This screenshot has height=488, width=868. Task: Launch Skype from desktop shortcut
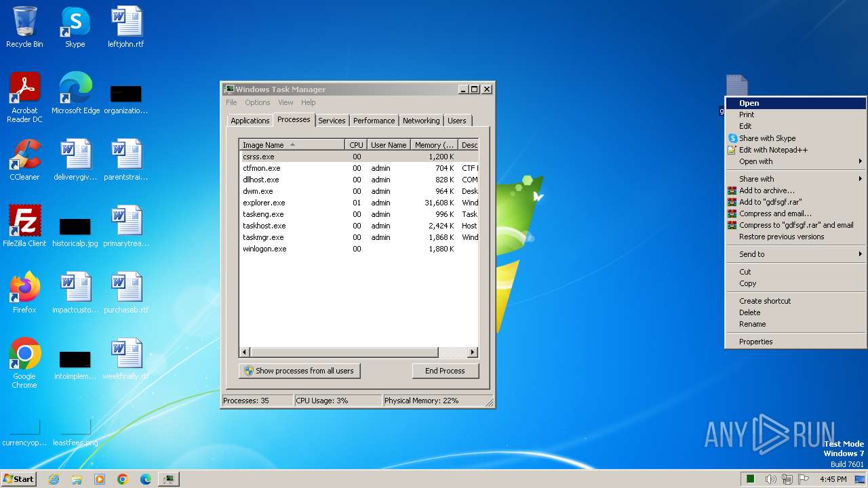[x=75, y=27]
